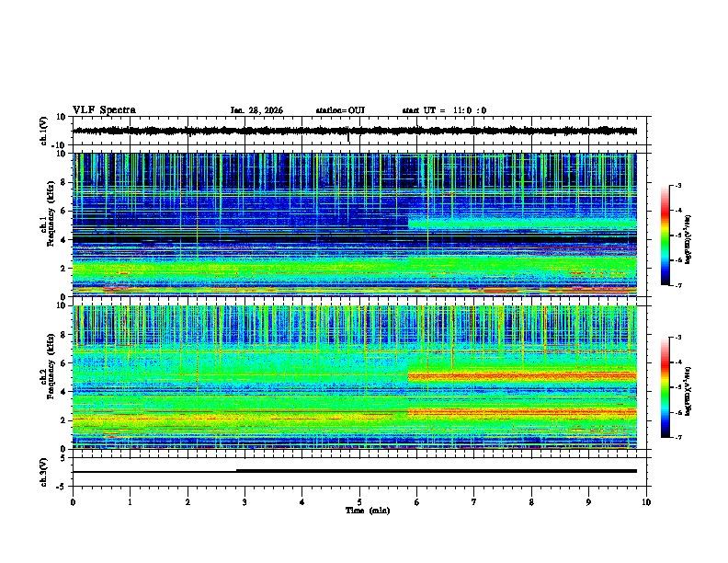Click the "-7" label on ch.2 color bar
Viewport: 728px width, 563px height.
point(678,437)
